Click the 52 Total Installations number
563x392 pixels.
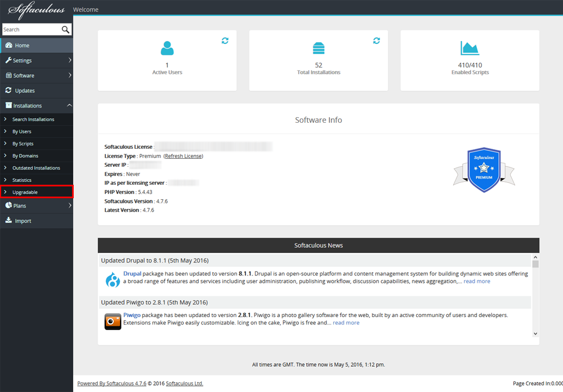pos(319,65)
